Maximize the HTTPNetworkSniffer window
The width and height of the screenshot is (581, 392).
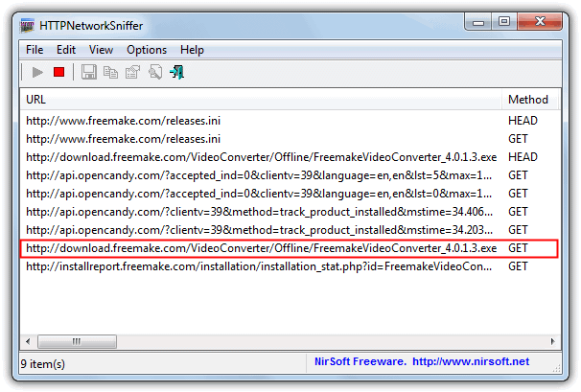click(x=504, y=22)
